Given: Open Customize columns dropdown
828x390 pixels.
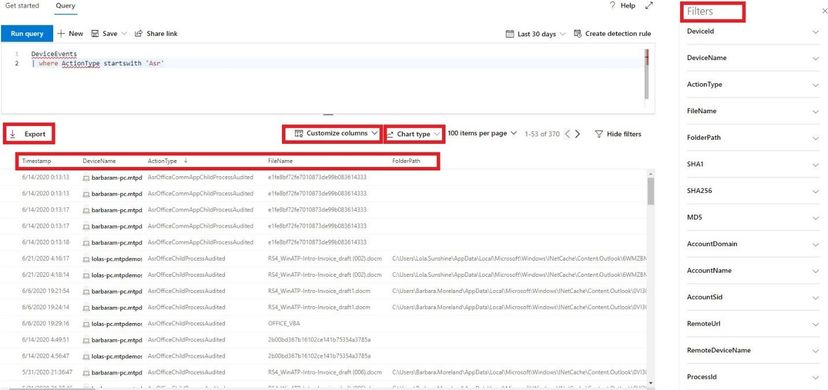Looking at the screenshot, I should (336, 134).
